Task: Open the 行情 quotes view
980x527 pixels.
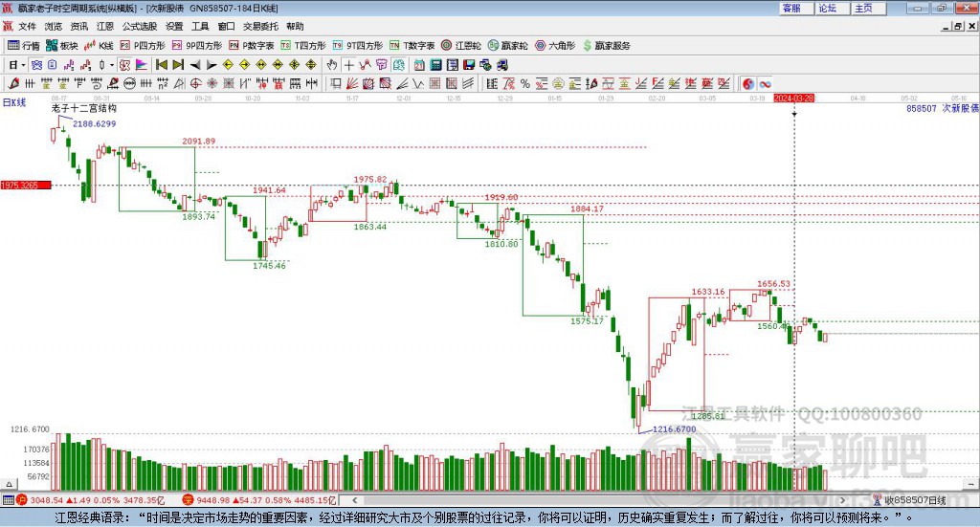Action: (23, 46)
